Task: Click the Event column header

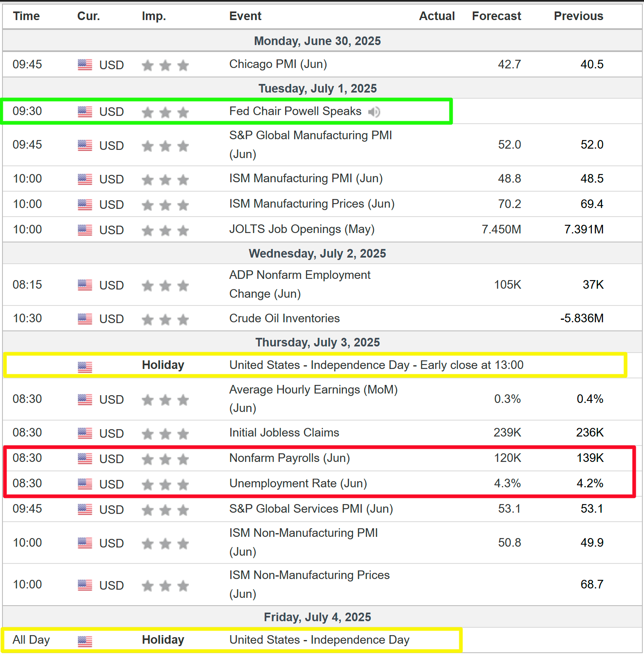Action: coord(245,16)
